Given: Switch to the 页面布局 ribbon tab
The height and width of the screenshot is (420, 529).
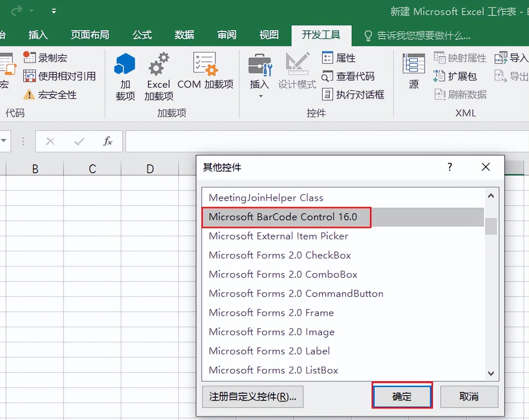Looking at the screenshot, I should (90, 35).
